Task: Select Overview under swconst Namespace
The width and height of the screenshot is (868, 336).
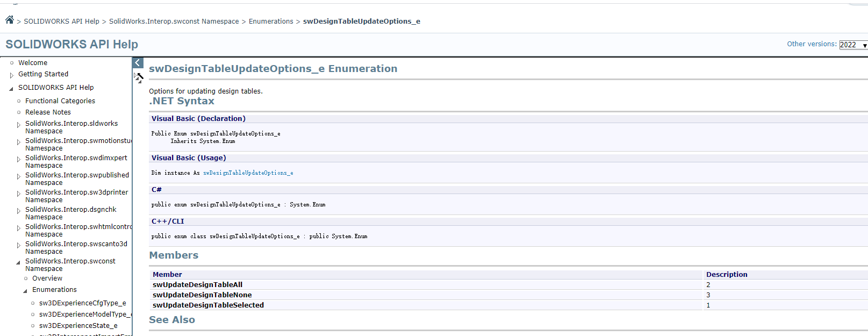Action: pyautogui.click(x=47, y=278)
